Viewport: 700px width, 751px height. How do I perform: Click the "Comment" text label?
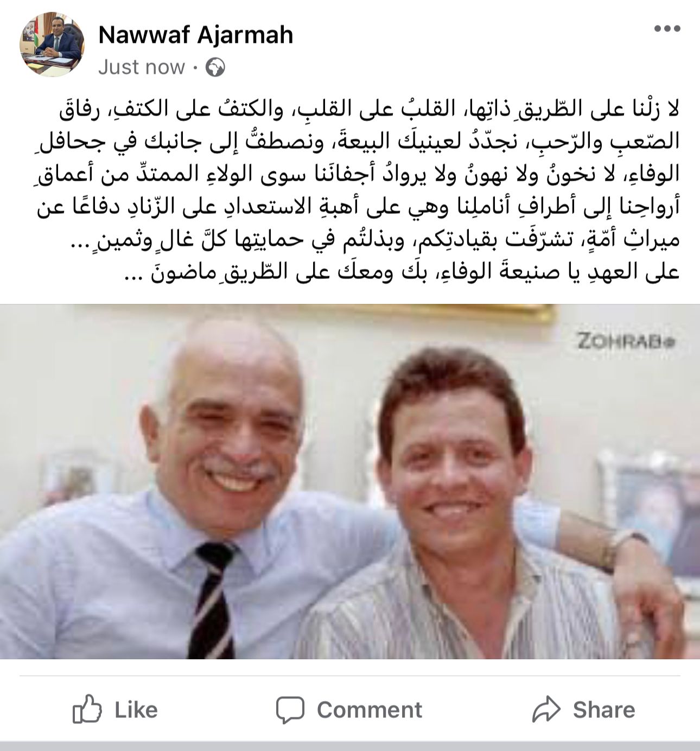click(x=370, y=710)
